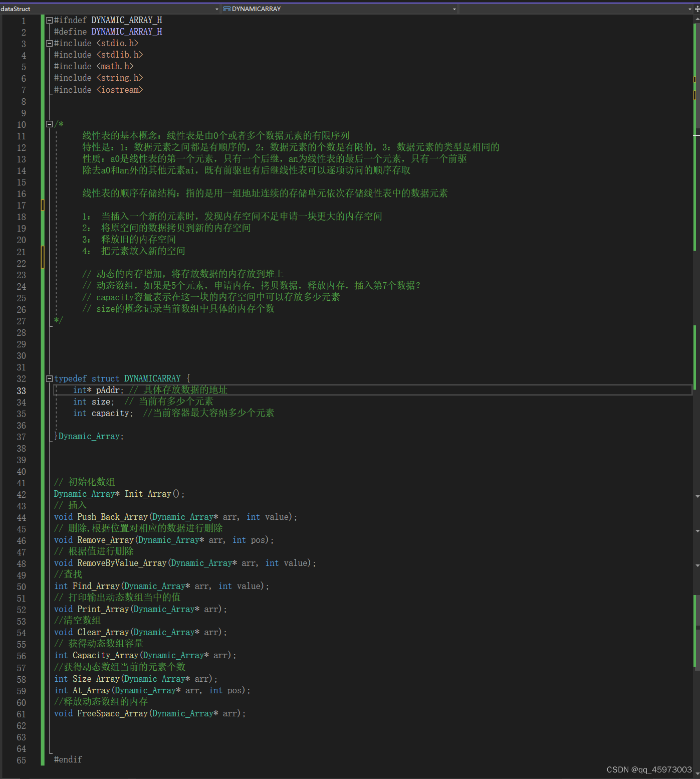Click the Push_Back_Array function name
700x779 pixels.
point(113,517)
